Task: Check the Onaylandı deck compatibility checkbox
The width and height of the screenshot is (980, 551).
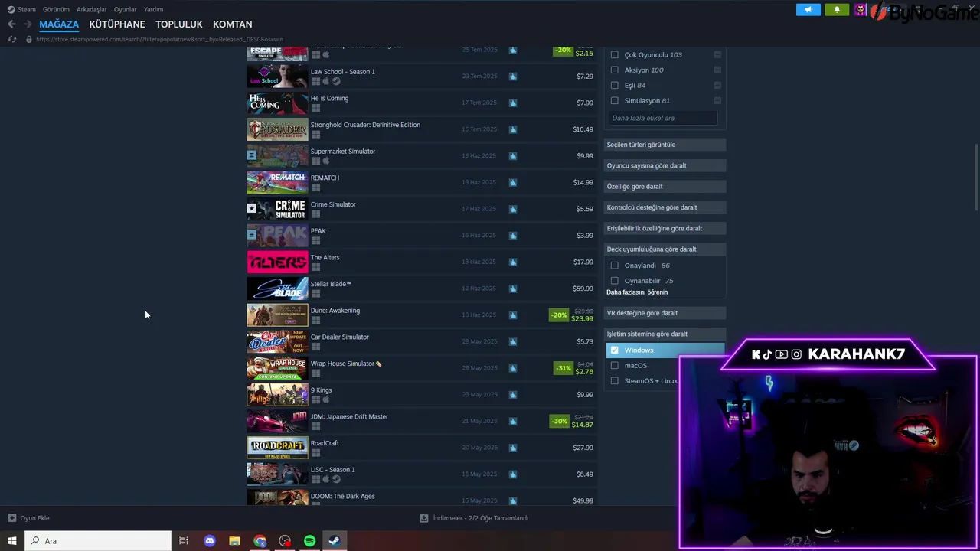Action: [614, 266]
